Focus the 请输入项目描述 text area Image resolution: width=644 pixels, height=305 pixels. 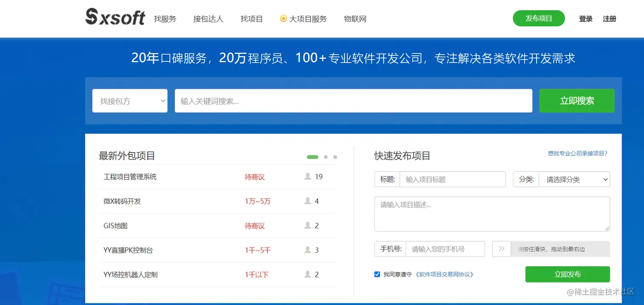pyautogui.click(x=492, y=214)
